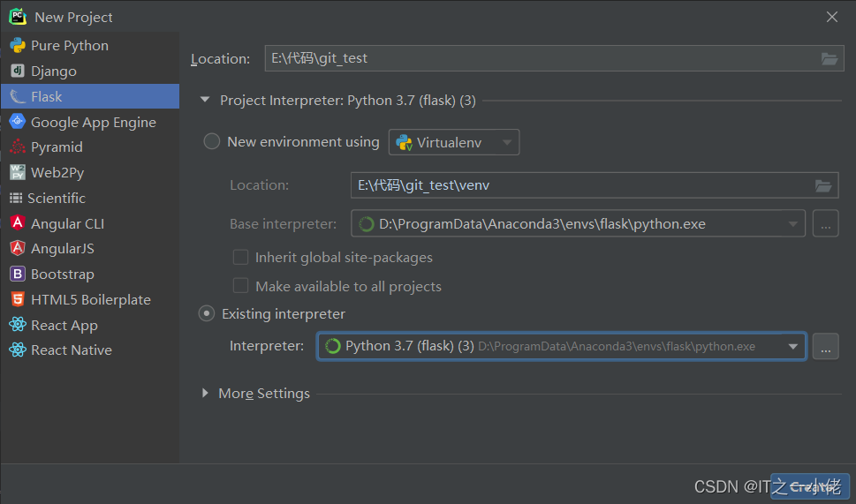
Task: Open the Interpreter Python 3.7 (flask) dropdown
Action: tap(561, 346)
